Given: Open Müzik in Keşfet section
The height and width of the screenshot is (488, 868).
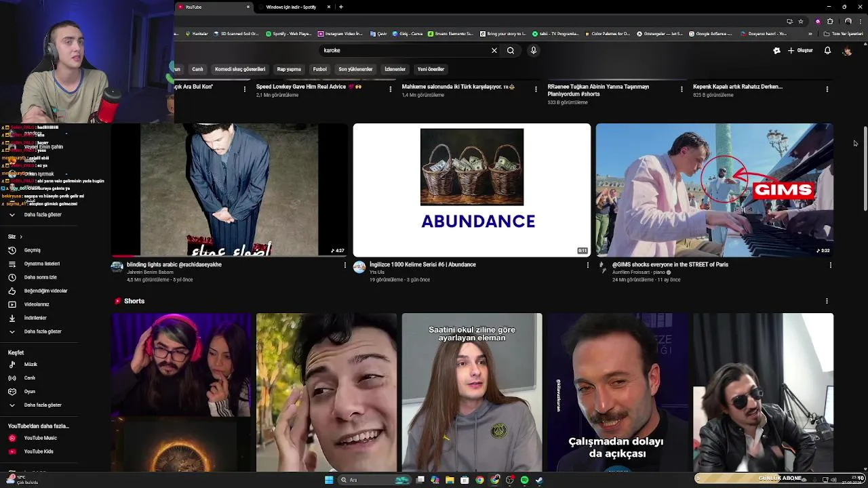Looking at the screenshot, I should click(31, 365).
